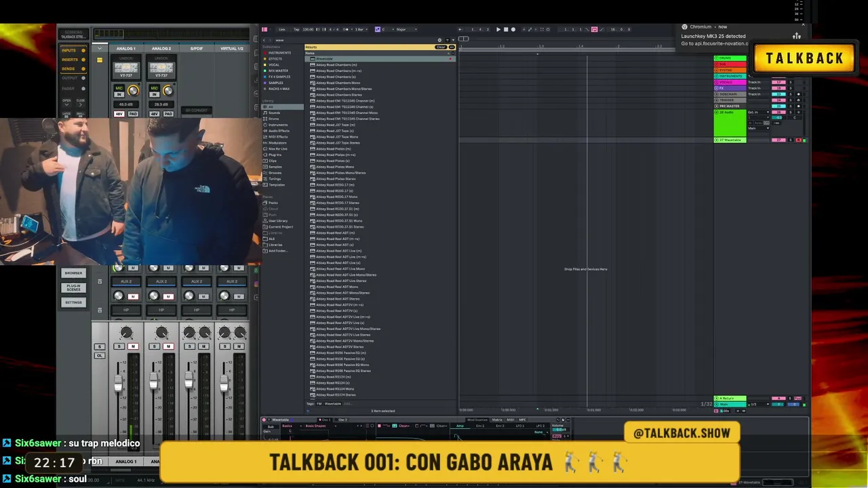The image size is (868, 488).
Task: Click the Clips icon in Library
Action: tap(265, 161)
